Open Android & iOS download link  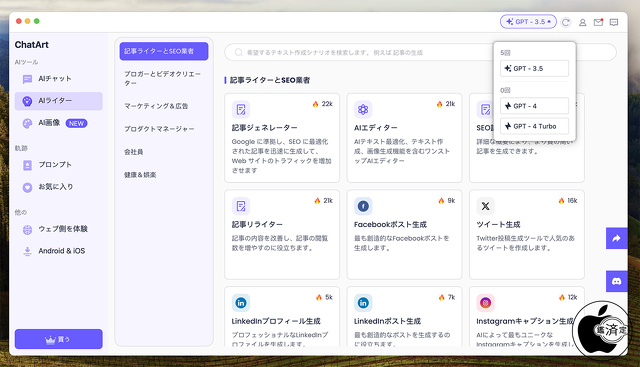58,251
